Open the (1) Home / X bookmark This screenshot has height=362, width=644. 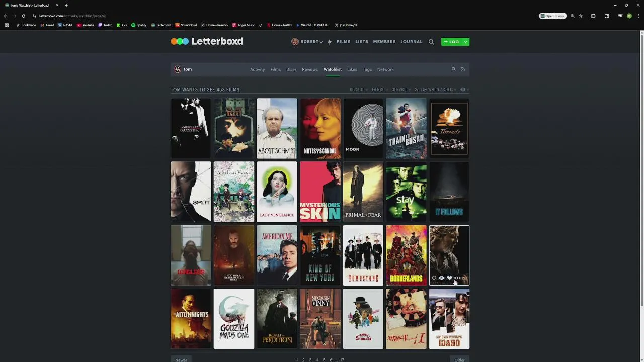(346, 25)
